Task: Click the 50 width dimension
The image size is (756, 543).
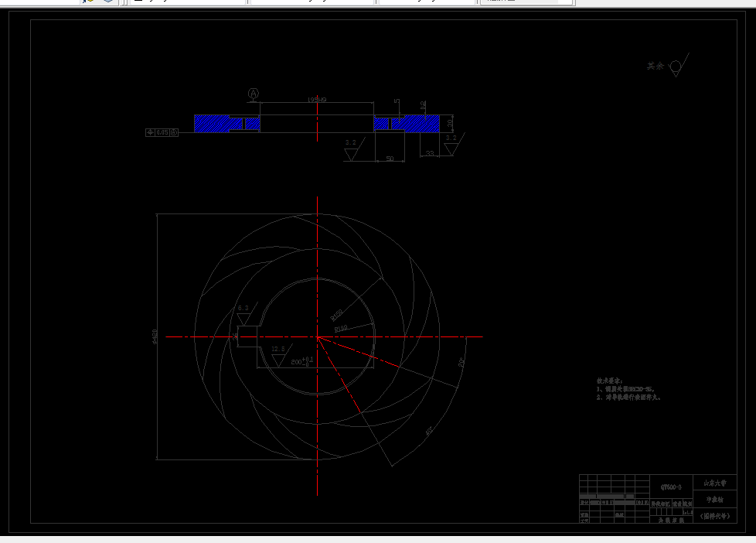Action: (x=390, y=159)
